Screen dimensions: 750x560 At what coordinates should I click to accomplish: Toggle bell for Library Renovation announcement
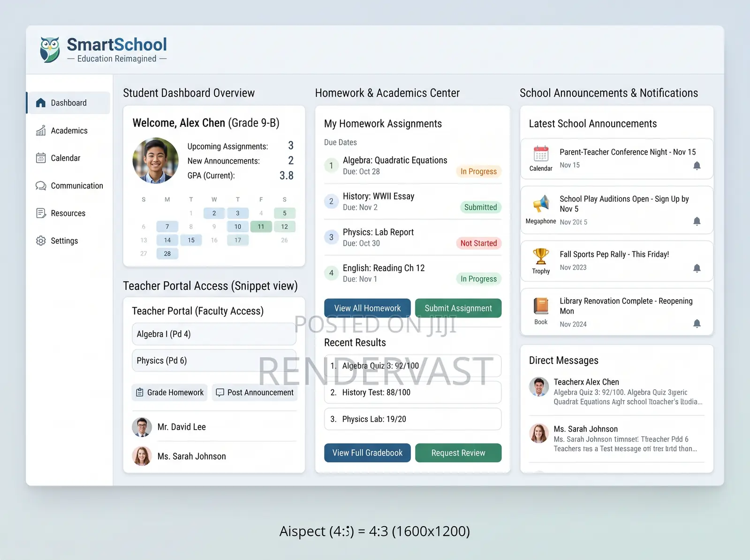697,323
